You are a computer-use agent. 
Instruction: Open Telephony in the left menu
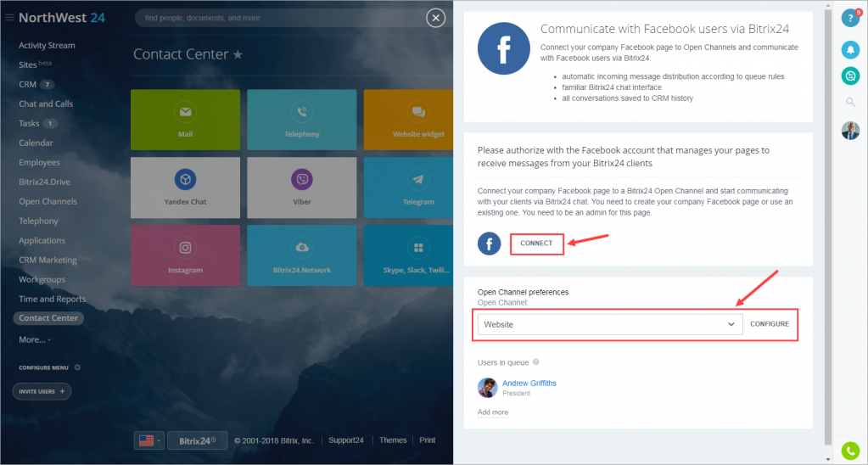pyautogui.click(x=38, y=221)
